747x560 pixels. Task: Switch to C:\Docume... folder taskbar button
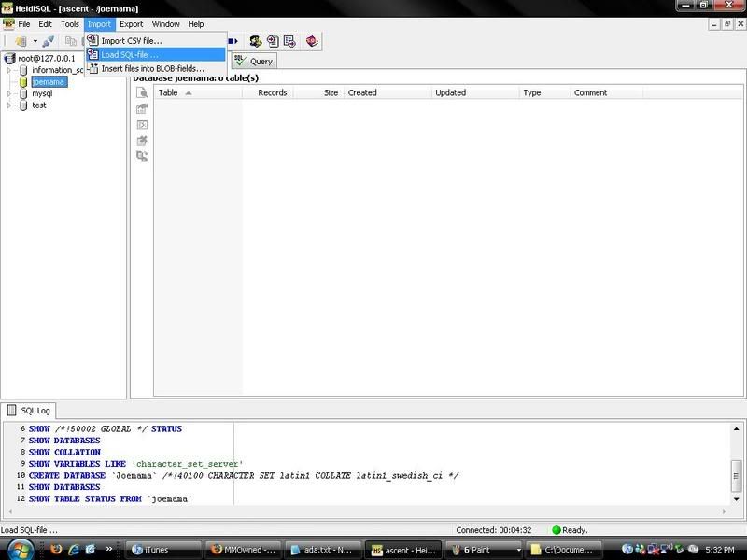pyautogui.click(x=564, y=550)
